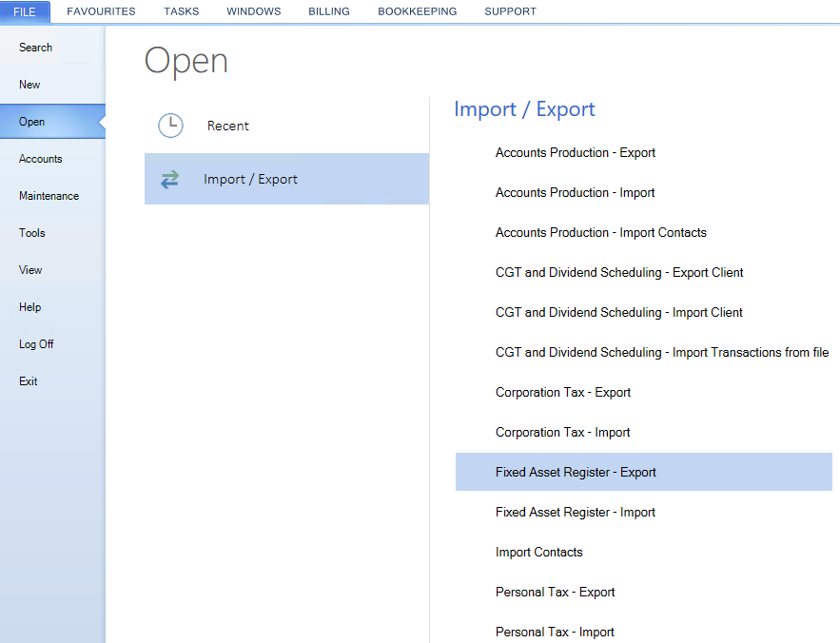Viewport: 840px width, 643px height.
Task: Open the BOOKKEEPING tab
Action: (x=417, y=11)
